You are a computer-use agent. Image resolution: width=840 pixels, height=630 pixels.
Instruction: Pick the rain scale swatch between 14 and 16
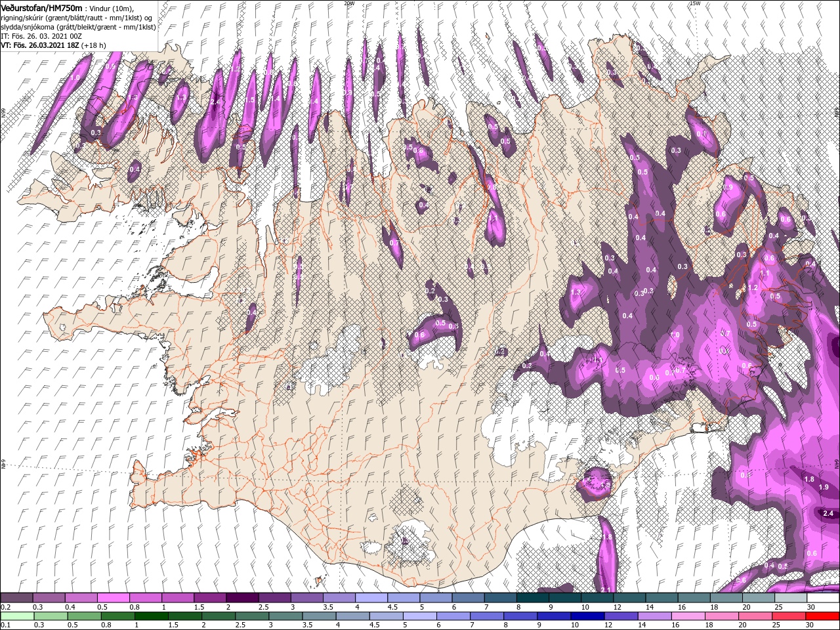click(654, 616)
